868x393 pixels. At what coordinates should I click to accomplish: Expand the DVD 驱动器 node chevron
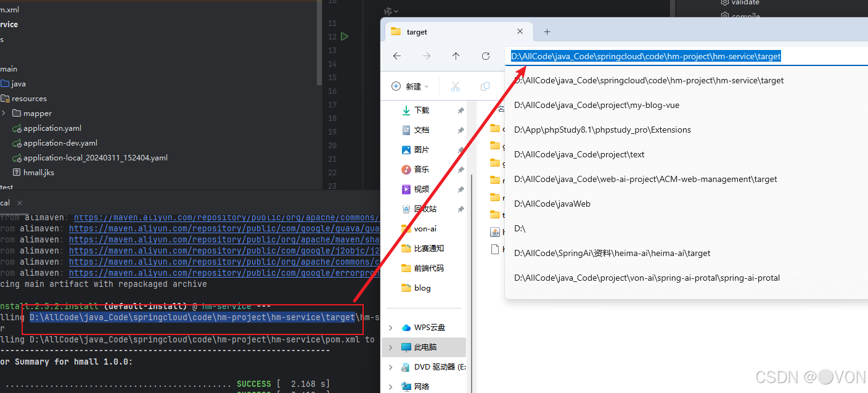pyautogui.click(x=390, y=367)
